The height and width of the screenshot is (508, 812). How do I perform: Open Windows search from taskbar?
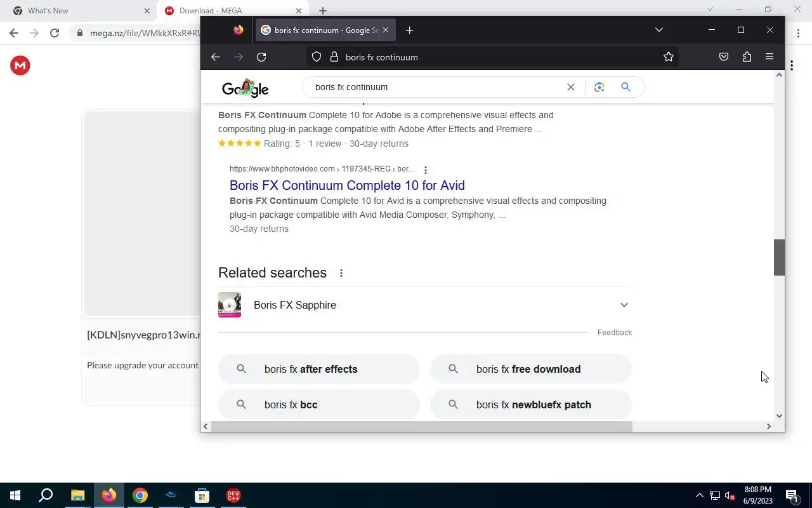(46, 495)
